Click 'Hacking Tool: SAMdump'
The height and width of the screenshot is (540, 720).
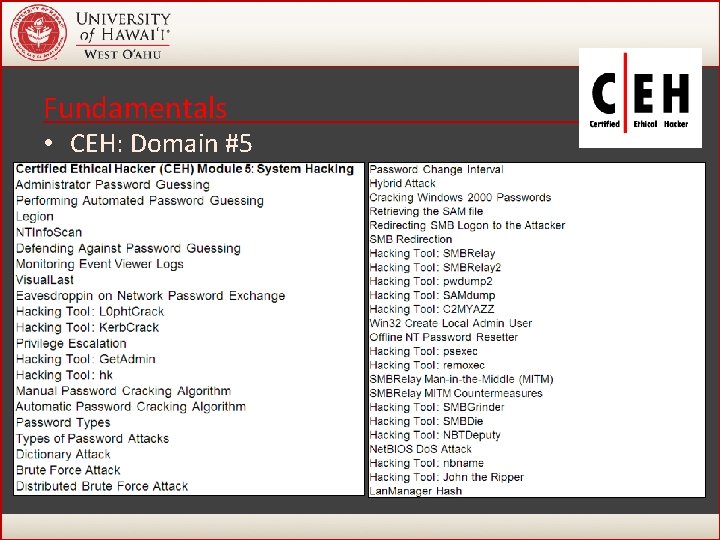[432, 295]
